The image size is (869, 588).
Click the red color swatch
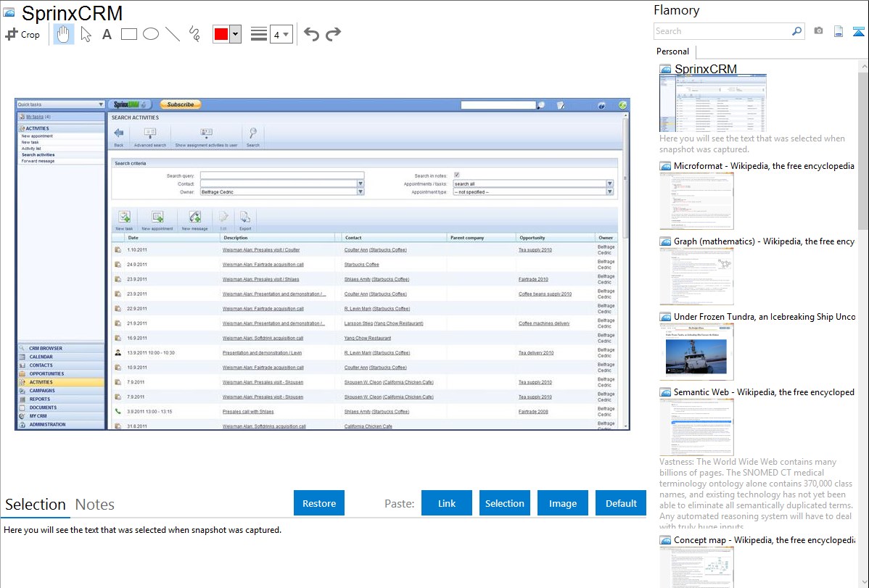(221, 34)
